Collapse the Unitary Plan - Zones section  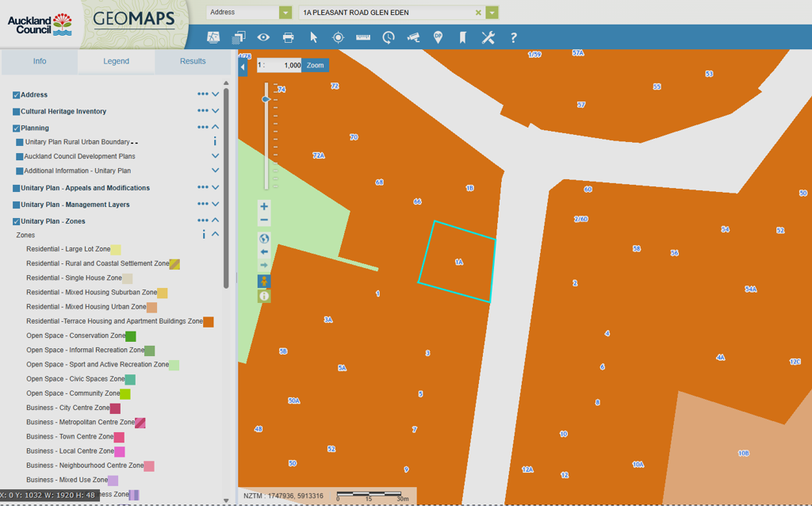point(215,221)
